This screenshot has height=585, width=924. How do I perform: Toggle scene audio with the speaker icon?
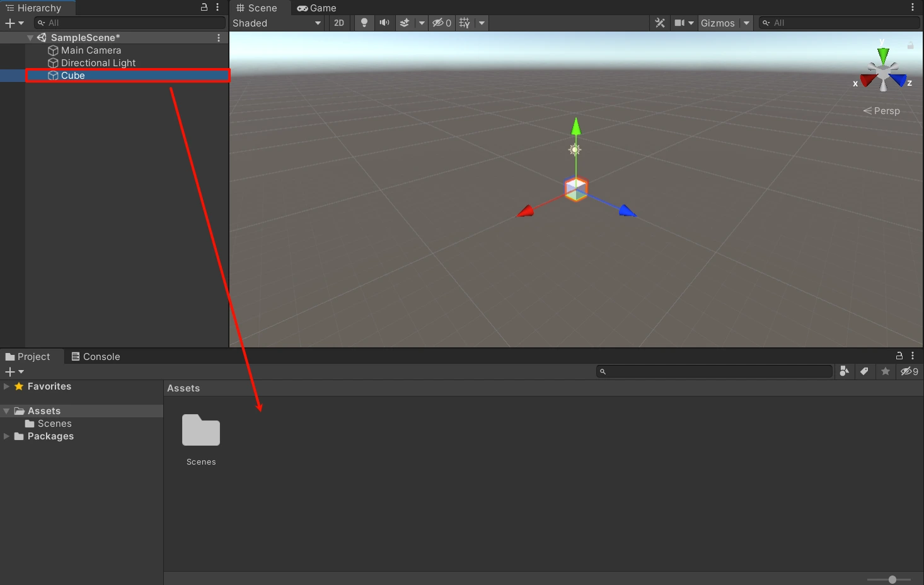point(384,23)
